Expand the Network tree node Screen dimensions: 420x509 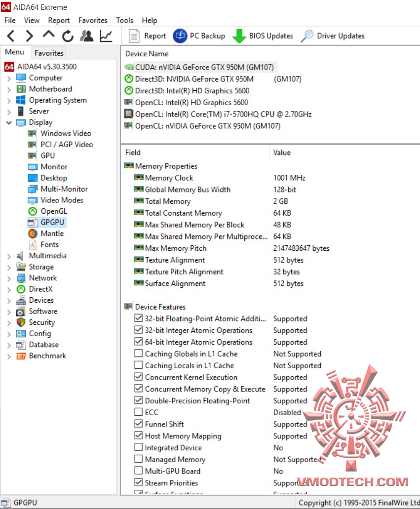[9, 278]
